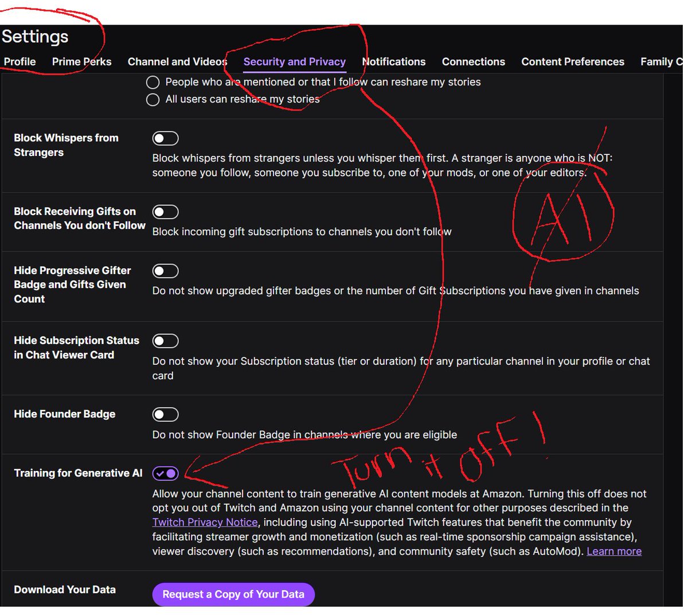
Task: Click 'Do not show your Subscription status' description
Action: coord(401,368)
